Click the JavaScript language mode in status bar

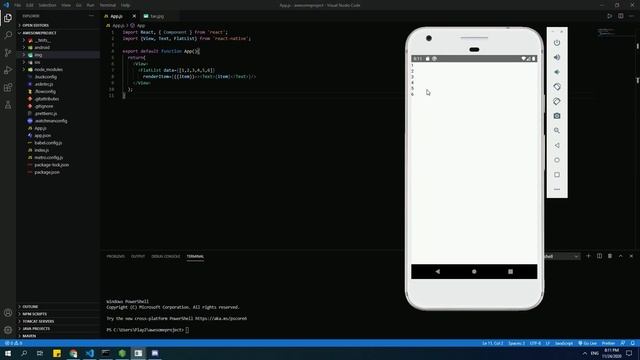[x=564, y=343]
